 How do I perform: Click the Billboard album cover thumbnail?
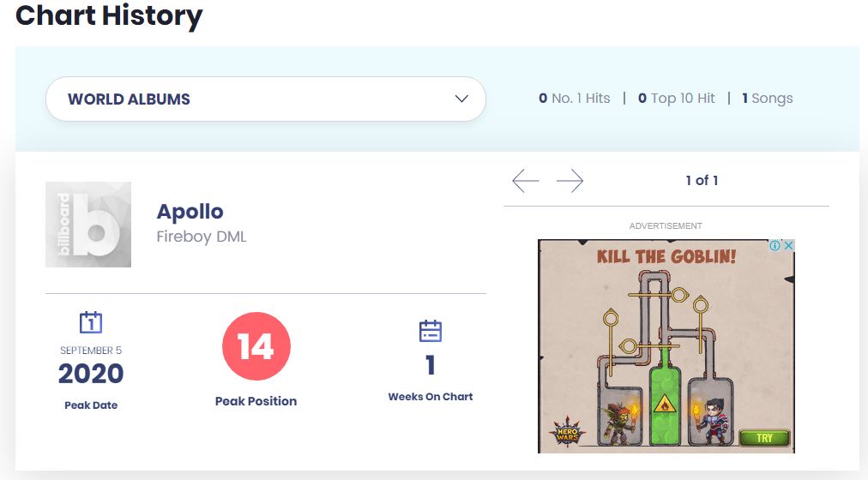[88, 225]
